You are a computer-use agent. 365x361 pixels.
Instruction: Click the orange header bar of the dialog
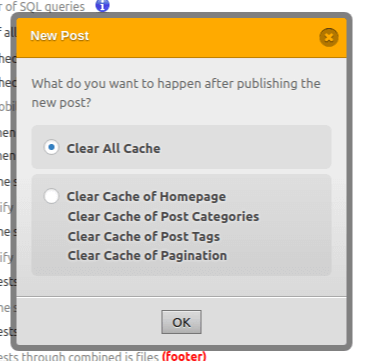(182, 38)
